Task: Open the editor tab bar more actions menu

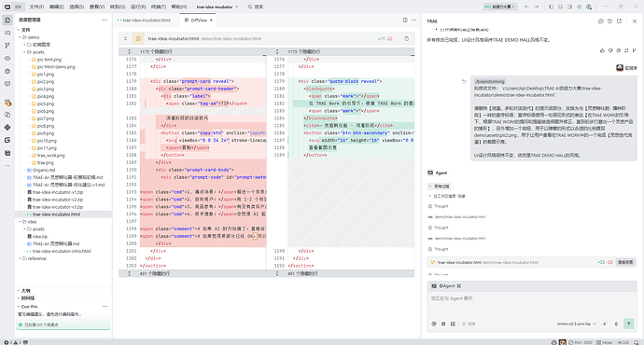Action: coord(413,21)
